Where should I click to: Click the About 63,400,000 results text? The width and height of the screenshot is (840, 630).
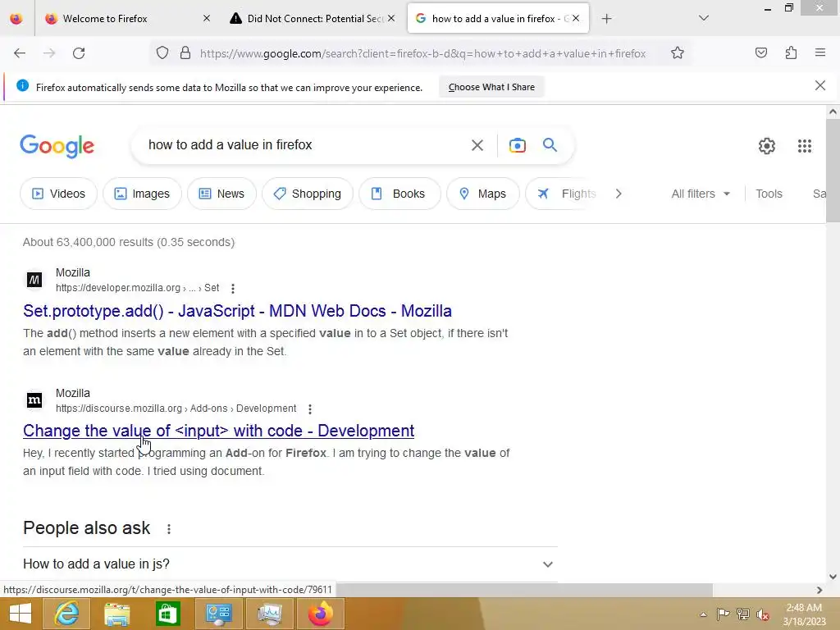tap(129, 242)
